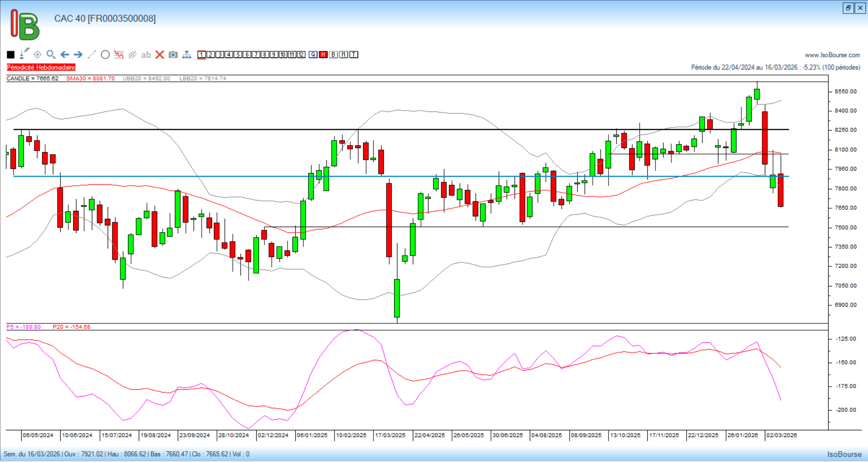Viewport: 868px width, 462px height.
Task: Select the crosshair target tool
Action: click(38, 55)
